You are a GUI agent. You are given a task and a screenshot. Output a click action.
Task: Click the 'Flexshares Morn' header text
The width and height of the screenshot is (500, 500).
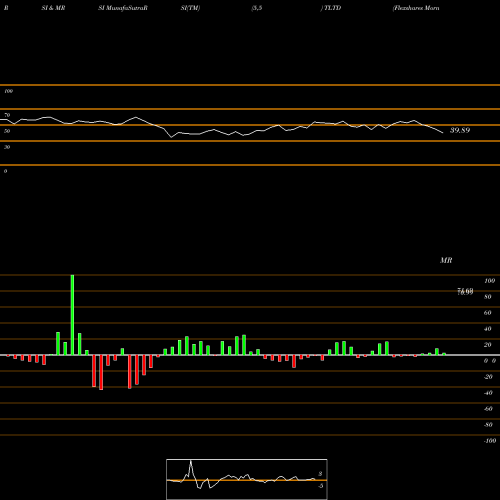coord(416,8)
